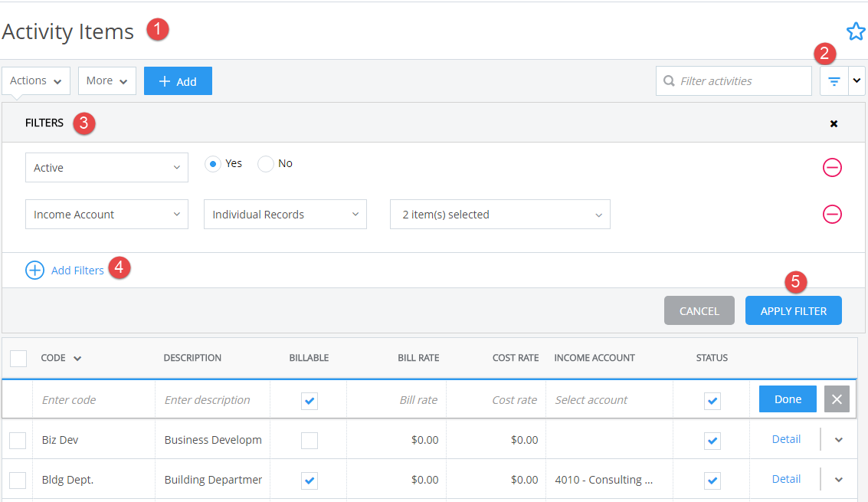Open the 2 item(s) selected dropdown
The image size is (868, 502).
tap(500, 214)
